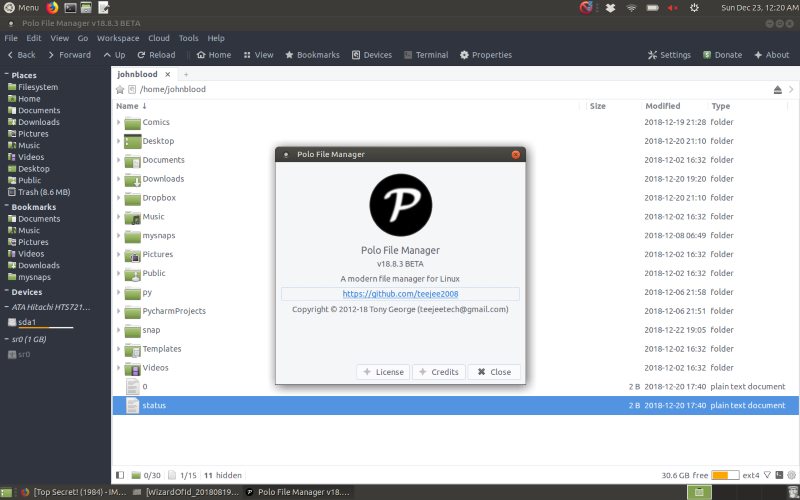Open Trash (8.6 MB) in sidebar

click(x=39, y=192)
